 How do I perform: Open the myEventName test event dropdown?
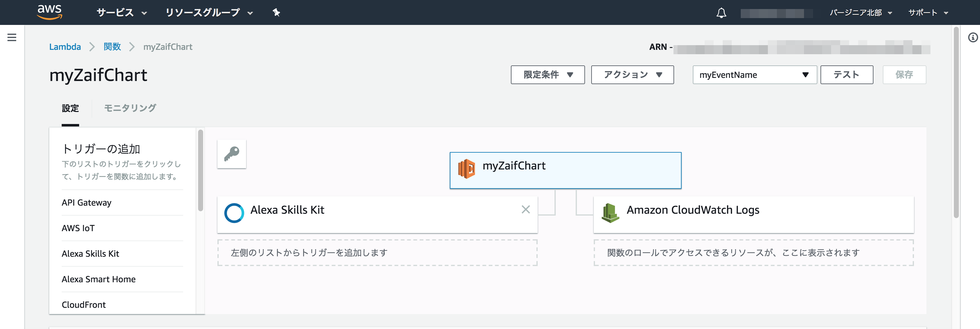click(x=755, y=75)
